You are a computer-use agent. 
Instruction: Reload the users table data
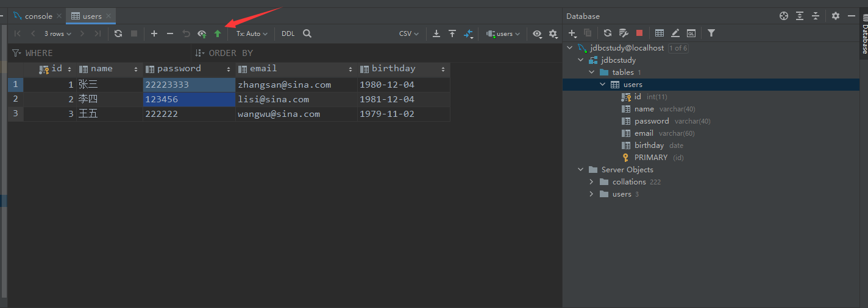pos(118,34)
